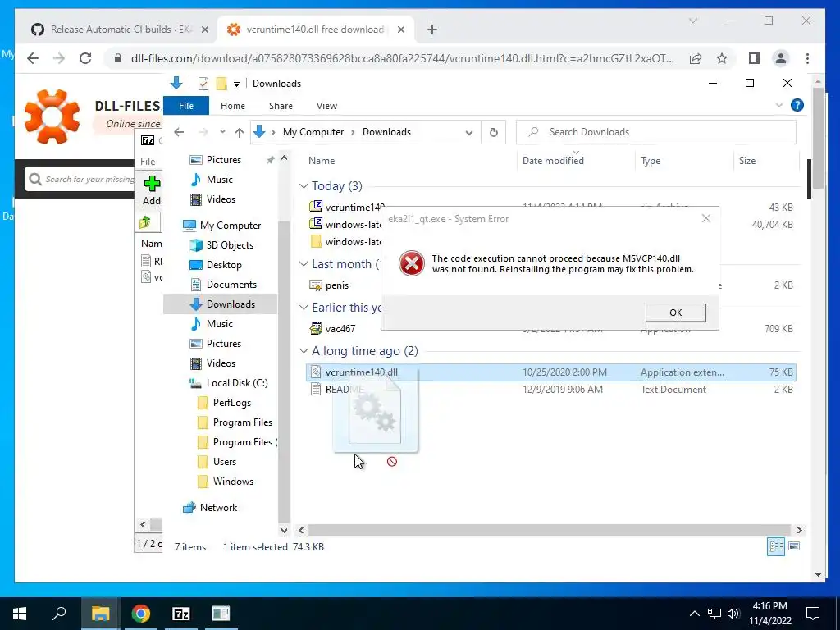
Task: Open Chrome from the taskbar
Action: [x=141, y=614]
